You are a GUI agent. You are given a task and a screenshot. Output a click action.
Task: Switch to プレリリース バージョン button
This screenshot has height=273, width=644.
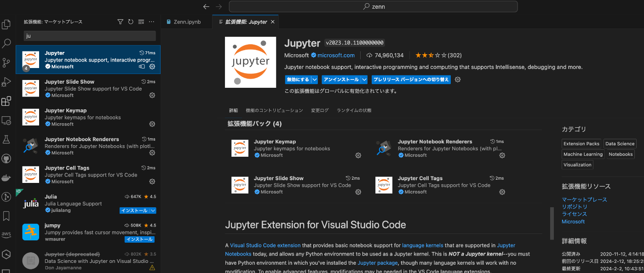[x=411, y=80]
